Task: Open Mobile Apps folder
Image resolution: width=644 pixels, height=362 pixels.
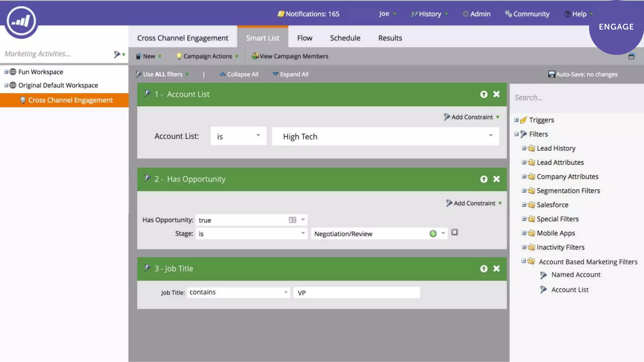Action: pyautogui.click(x=556, y=233)
